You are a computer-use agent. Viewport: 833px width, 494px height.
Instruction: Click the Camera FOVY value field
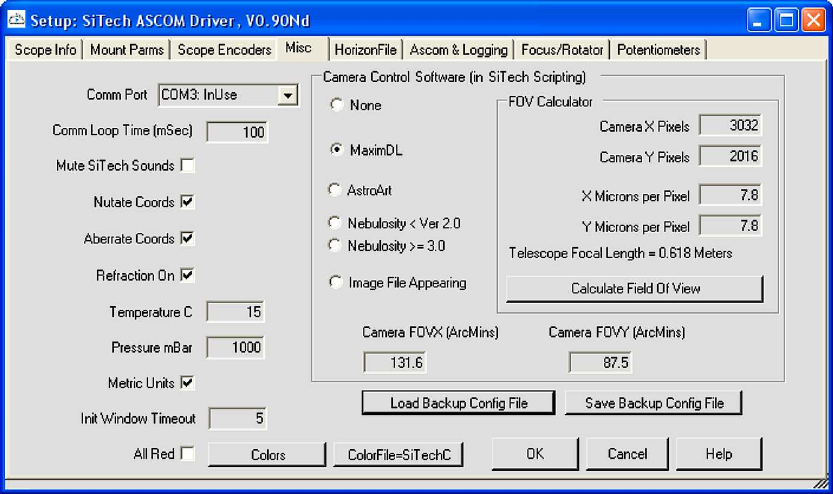(x=600, y=363)
